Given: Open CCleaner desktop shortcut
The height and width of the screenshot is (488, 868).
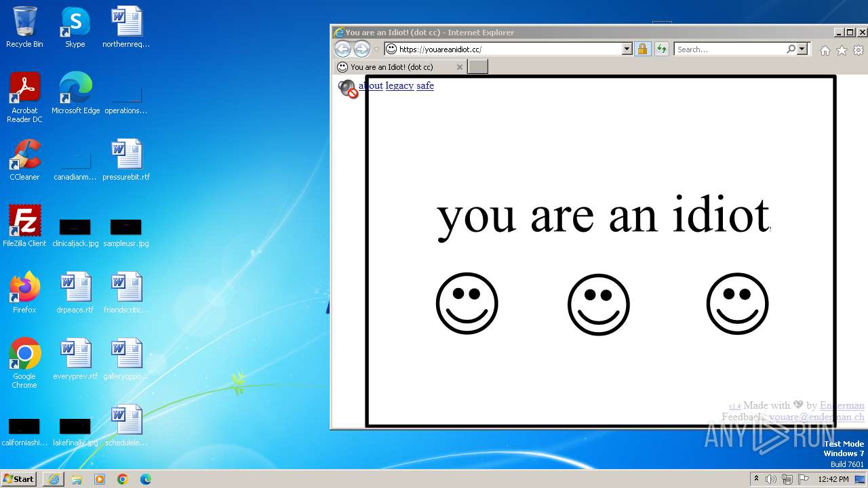Looking at the screenshot, I should click(24, 160).
